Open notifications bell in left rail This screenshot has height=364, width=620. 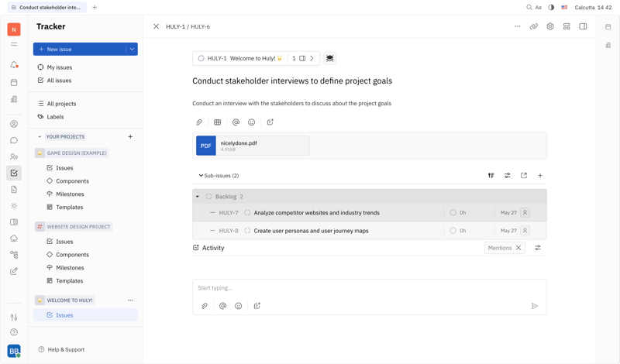pyautogui.click(x=14, y=65)
